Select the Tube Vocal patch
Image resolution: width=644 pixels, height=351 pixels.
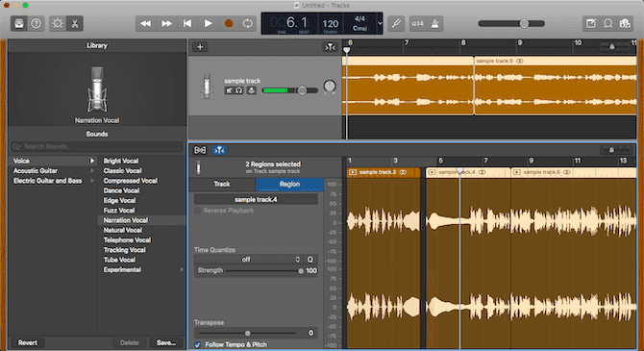(x=119, y=260)
